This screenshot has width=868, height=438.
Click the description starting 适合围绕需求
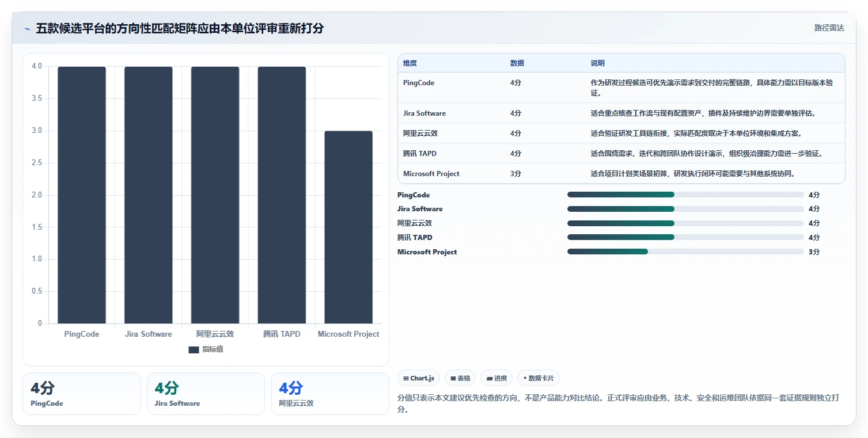pos(707,154)
